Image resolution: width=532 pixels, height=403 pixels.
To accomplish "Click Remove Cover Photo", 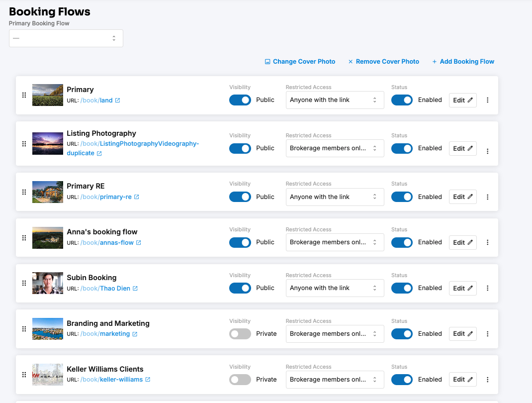I will click(x=383, y=62).
